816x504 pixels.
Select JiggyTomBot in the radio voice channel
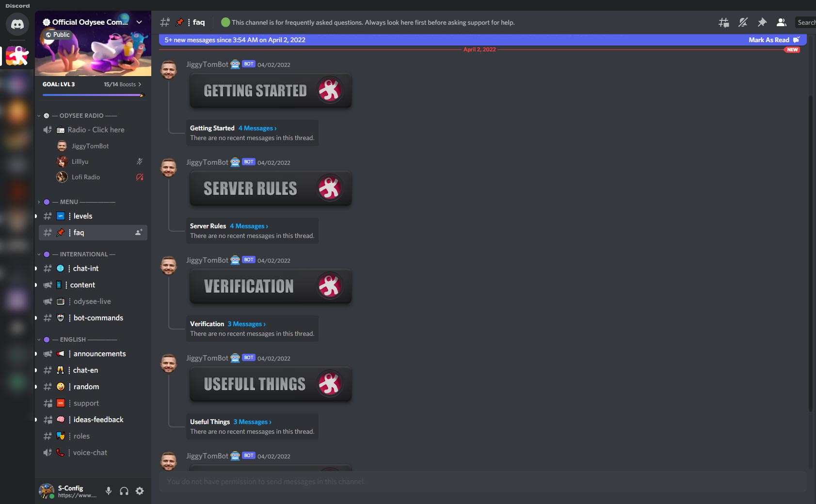coord(90,146)
